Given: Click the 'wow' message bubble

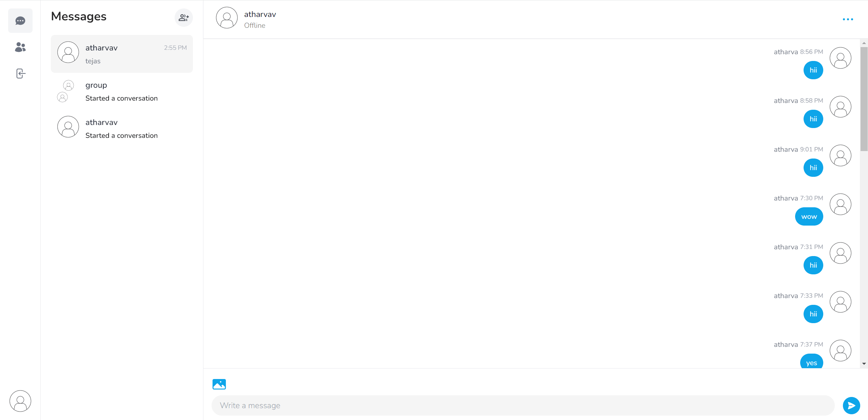Looking at the screenshot, I should point(809,217).
